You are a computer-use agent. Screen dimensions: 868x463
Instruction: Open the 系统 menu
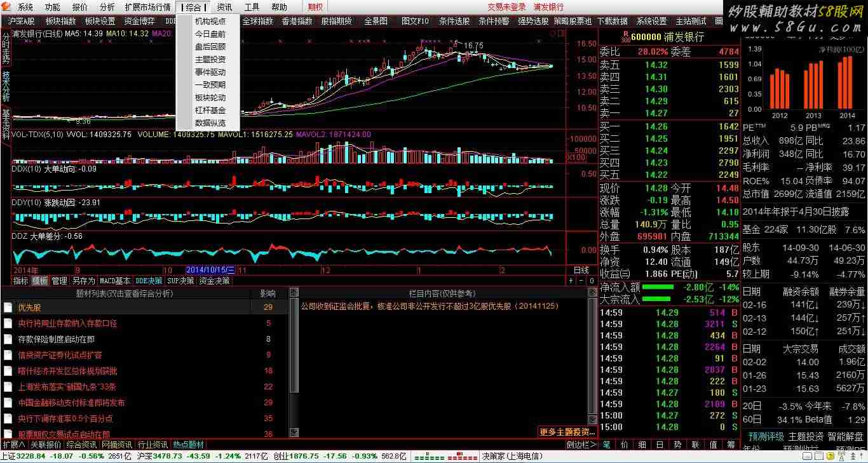tap(25, 7)
